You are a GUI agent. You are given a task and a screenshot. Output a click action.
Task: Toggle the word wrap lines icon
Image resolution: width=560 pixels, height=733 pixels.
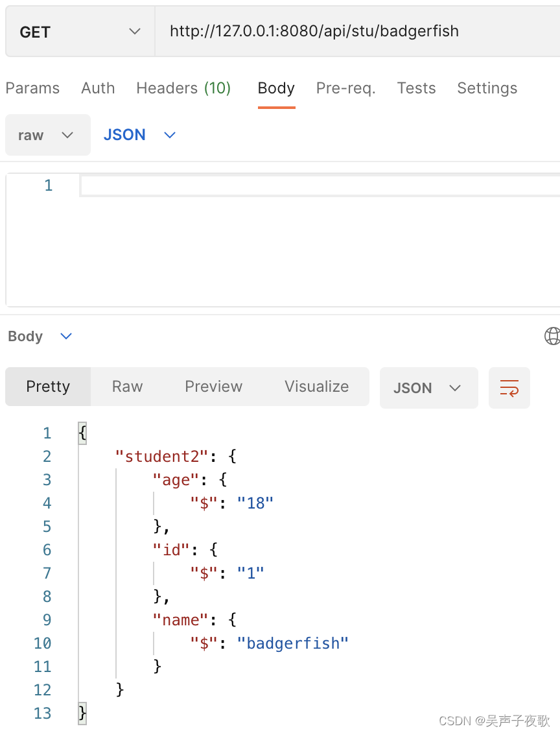pos(509,388)
